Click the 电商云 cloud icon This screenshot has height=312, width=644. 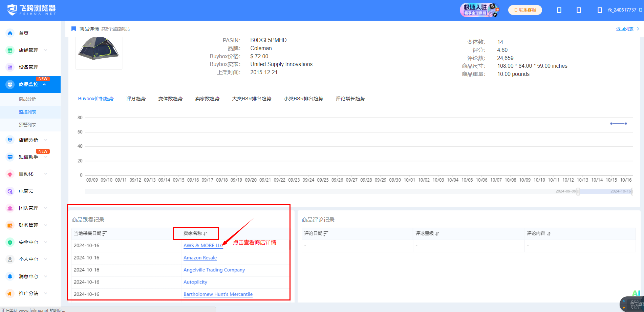click(10, 191)
